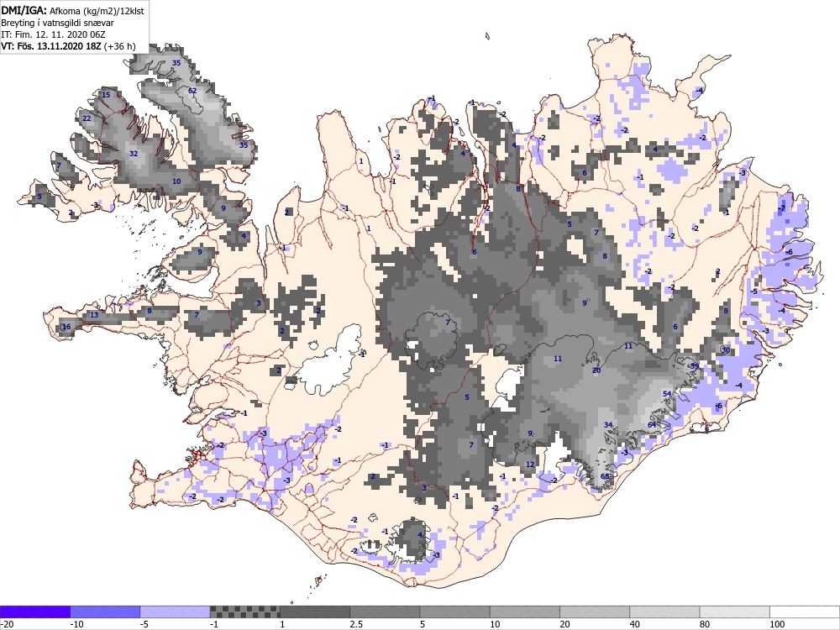Pick the very light 80 to 100 legend swatch
Screen dimensions: 840x630
click(x=735, y=612)
